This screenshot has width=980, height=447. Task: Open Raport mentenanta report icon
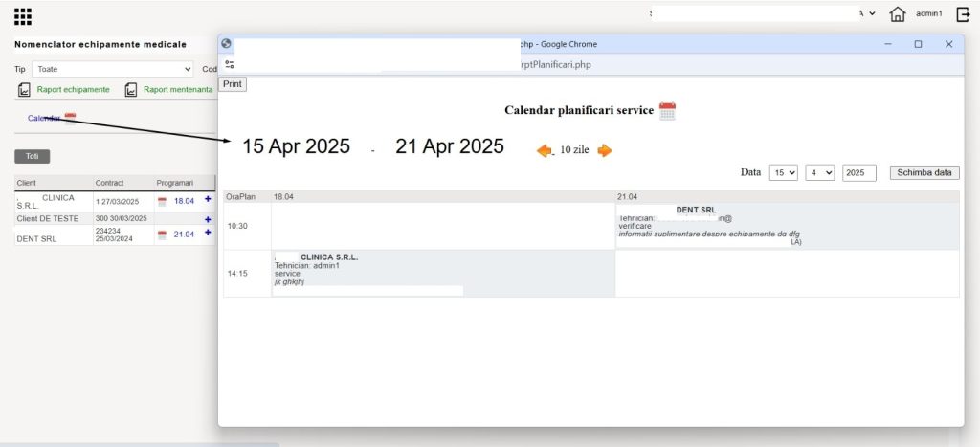click(130, 90)
